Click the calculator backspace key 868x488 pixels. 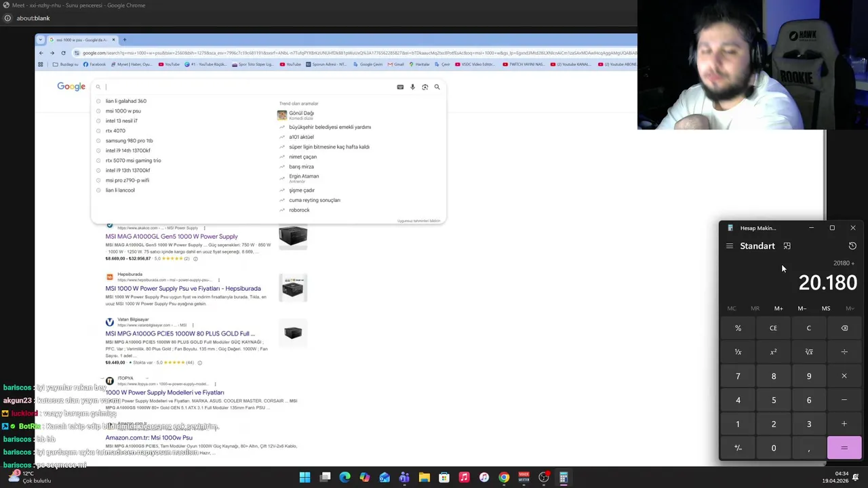pyautogui.click(x=844, y=328)
